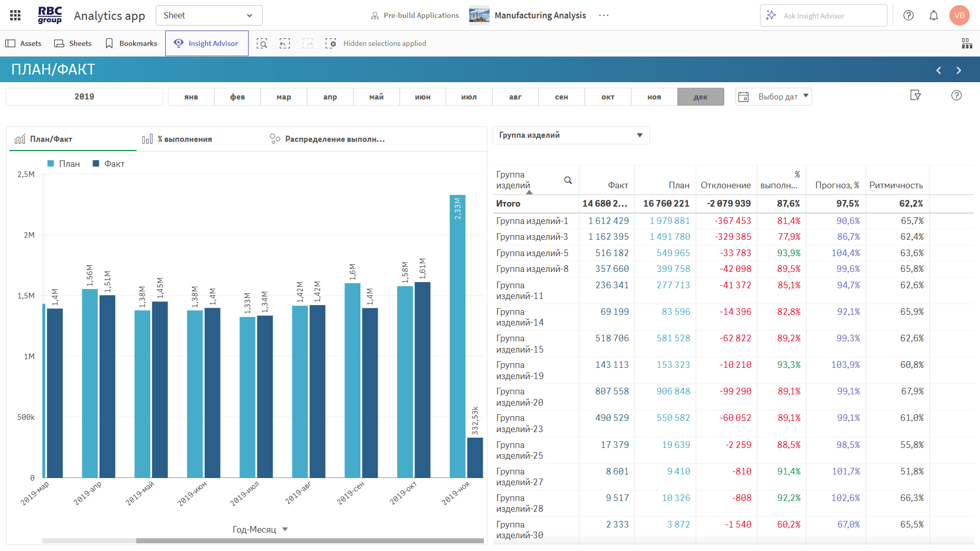This screenshot has width=980, height=551.
Task: Click the Ask Insight Advisor search field
Action: click(x=824, y=16)
